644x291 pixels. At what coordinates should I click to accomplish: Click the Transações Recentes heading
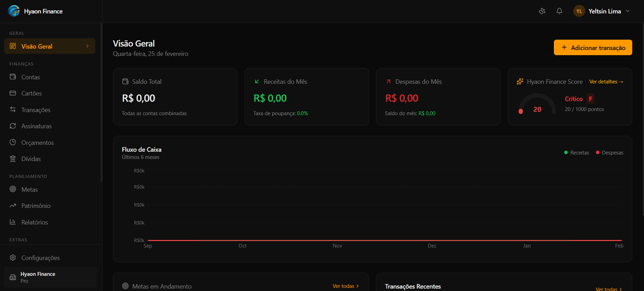(x=413, y=287)
